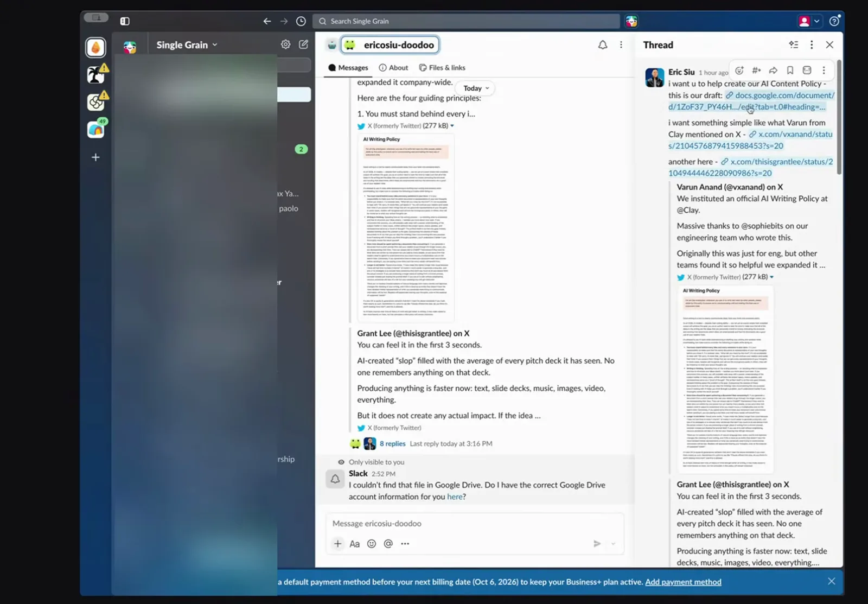Add a workspace with the plus in rail
This screenshot has height=604, width=868.
click(x=95, y=157)
